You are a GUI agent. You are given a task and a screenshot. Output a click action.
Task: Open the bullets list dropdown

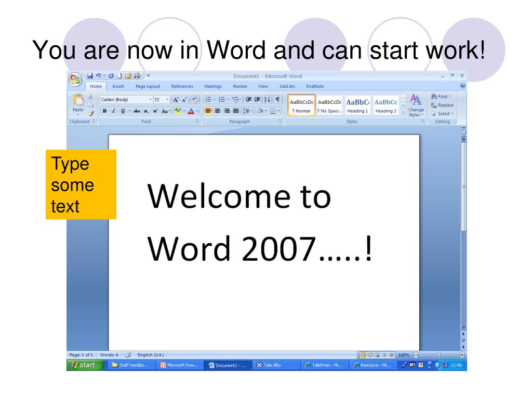[215, 100]
